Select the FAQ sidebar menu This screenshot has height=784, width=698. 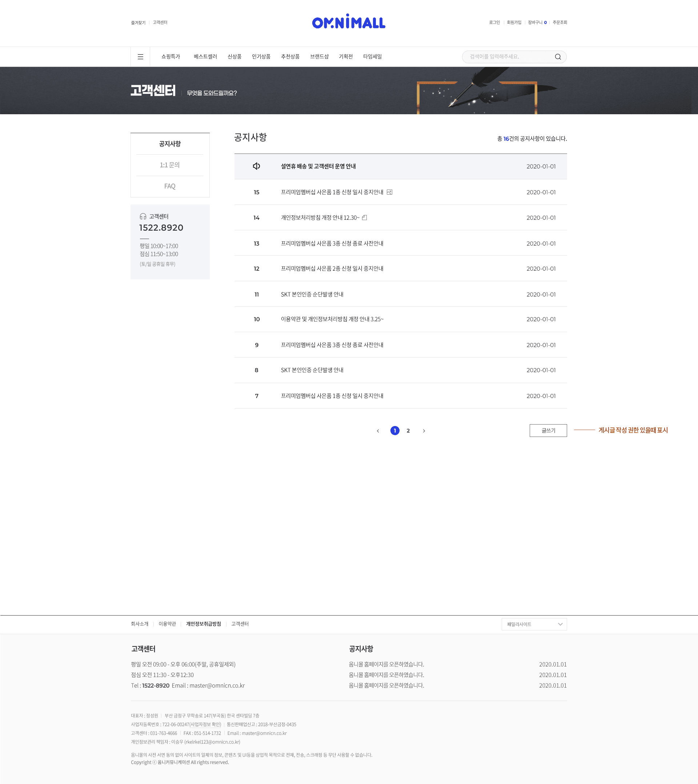tap(169, 186)
